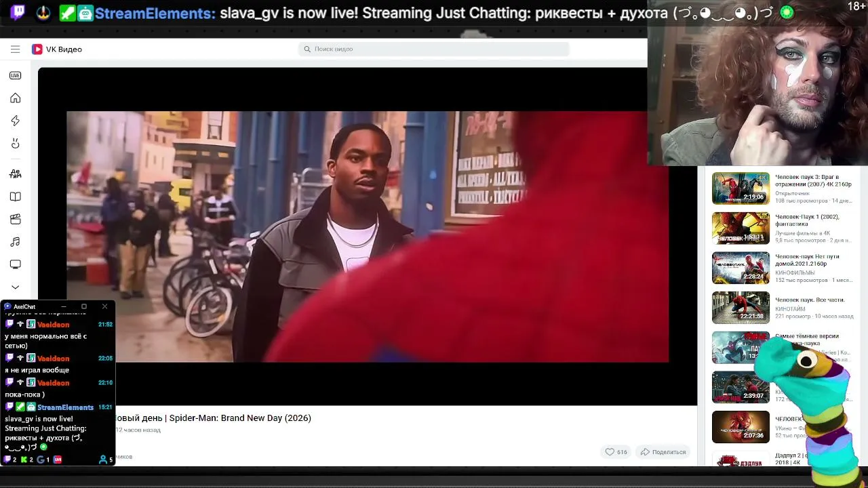Click StreamElements username in AxelChat
The height and width of the screenshot is (488, 868).
tap(66, 407)
